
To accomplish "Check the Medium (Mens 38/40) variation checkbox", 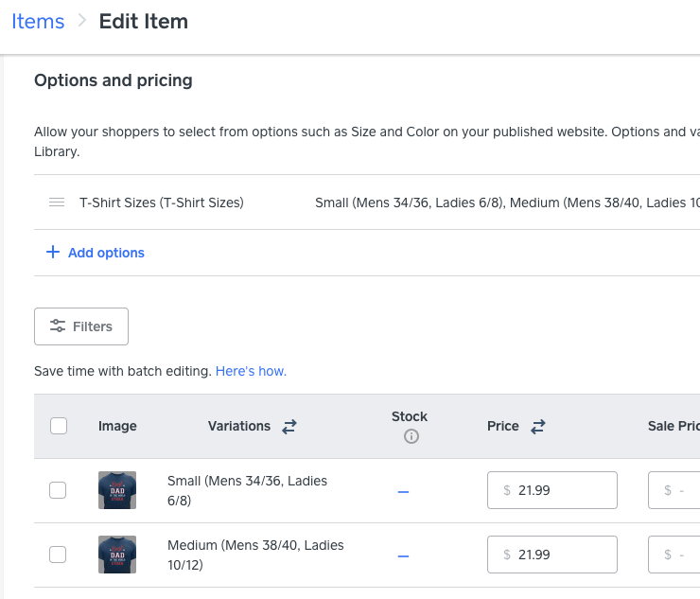I will click(58, 555).
